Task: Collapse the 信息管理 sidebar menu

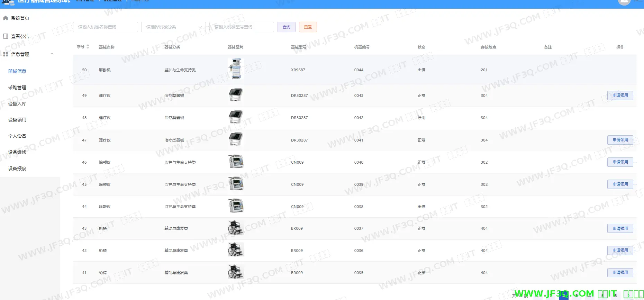Action: [x=52, y=54]
